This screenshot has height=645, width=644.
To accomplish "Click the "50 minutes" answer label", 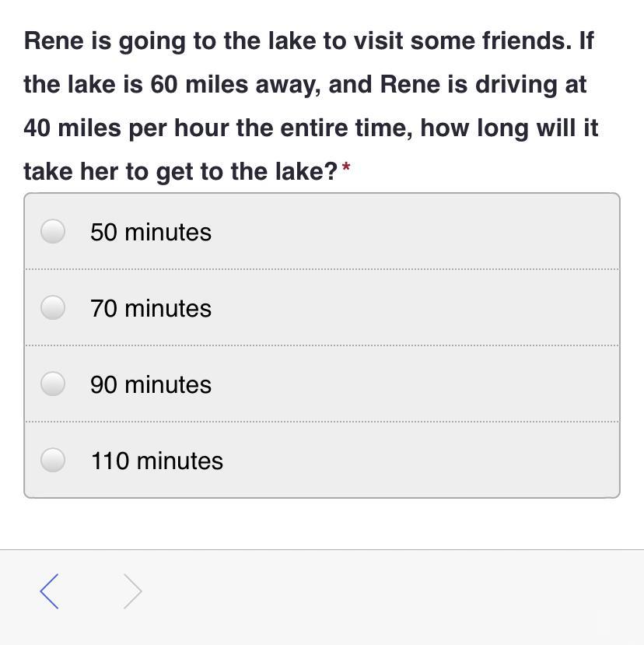I will [150, 232].
